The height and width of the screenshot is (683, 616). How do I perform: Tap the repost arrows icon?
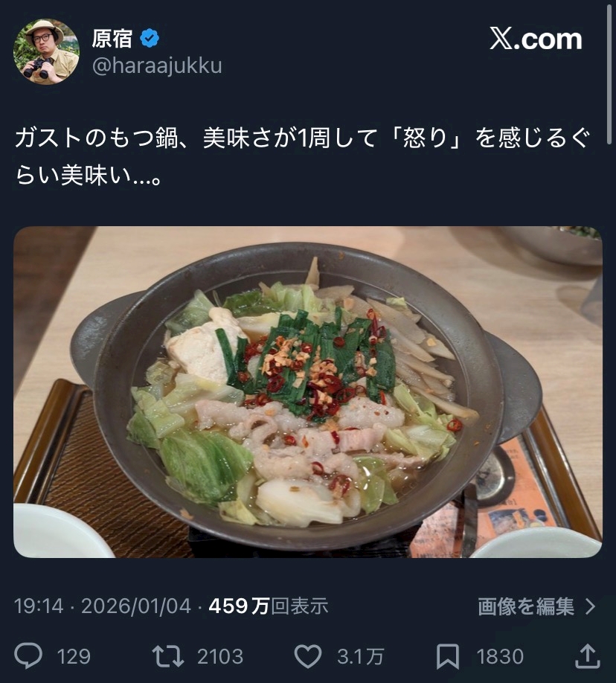(x=167, y=656)
